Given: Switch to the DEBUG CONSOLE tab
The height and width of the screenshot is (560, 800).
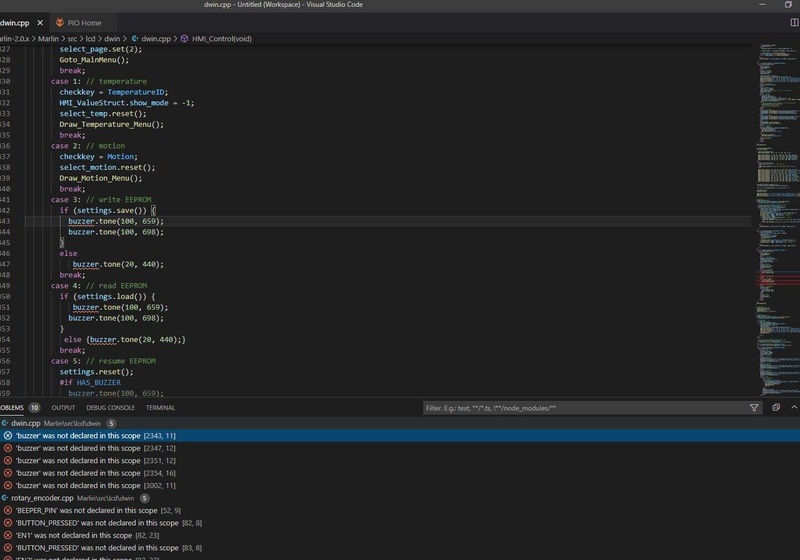Looking at the screenshot, I should [x=110, y=408].
